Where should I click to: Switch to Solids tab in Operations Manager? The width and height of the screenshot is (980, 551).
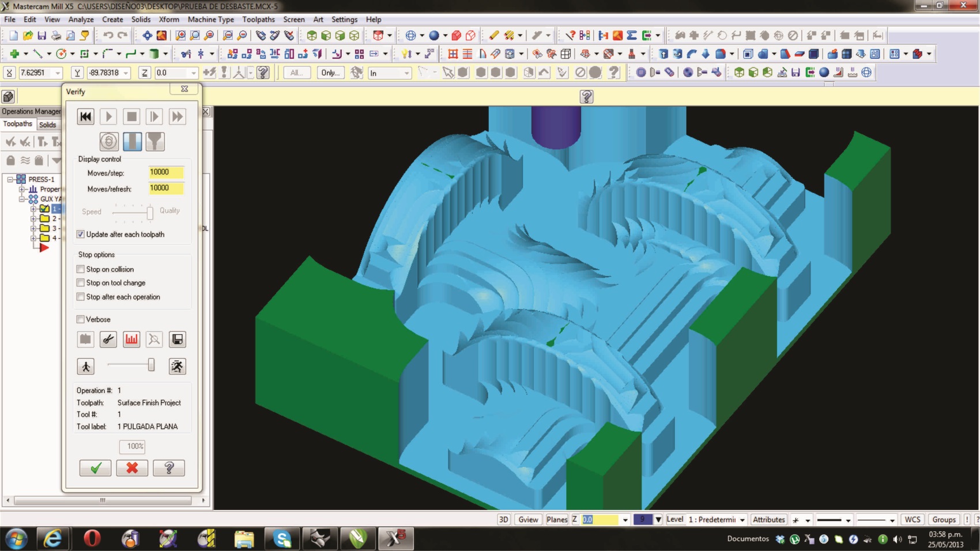47,124
